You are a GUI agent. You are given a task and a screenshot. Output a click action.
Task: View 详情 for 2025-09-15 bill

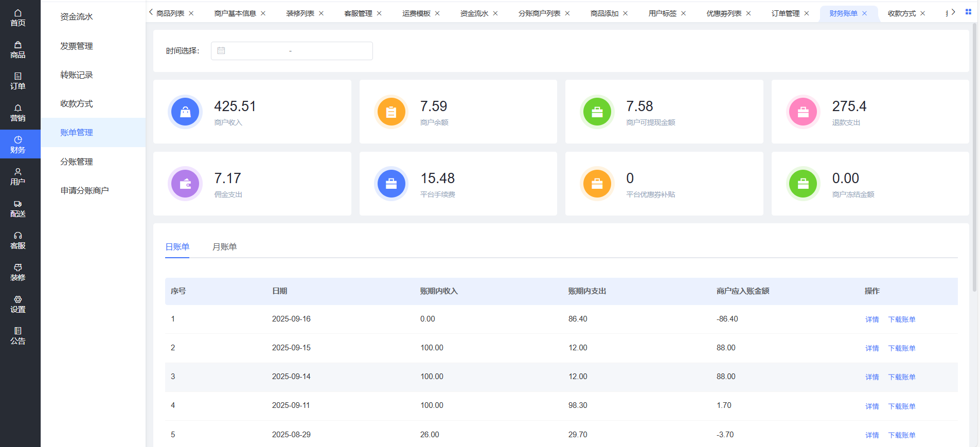click(x=872, y=348)
